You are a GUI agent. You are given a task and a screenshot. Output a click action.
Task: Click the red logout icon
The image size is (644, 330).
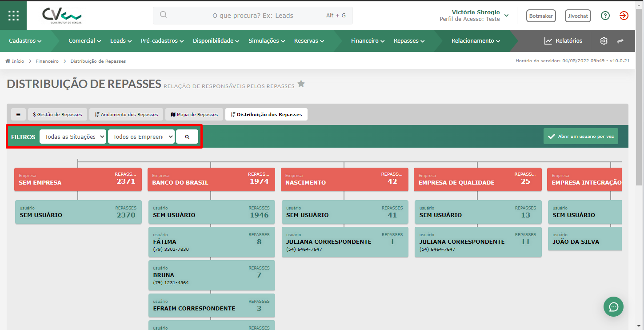point(624,16)
